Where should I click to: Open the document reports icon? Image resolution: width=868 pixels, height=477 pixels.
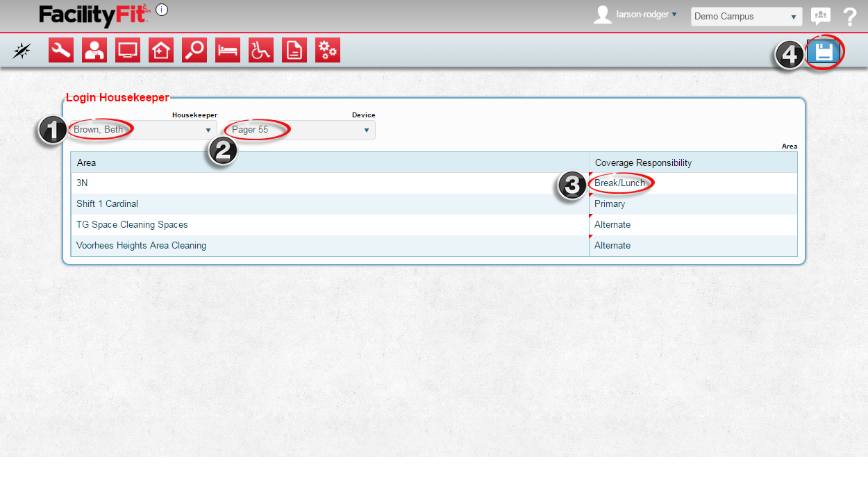click(294, 50)
